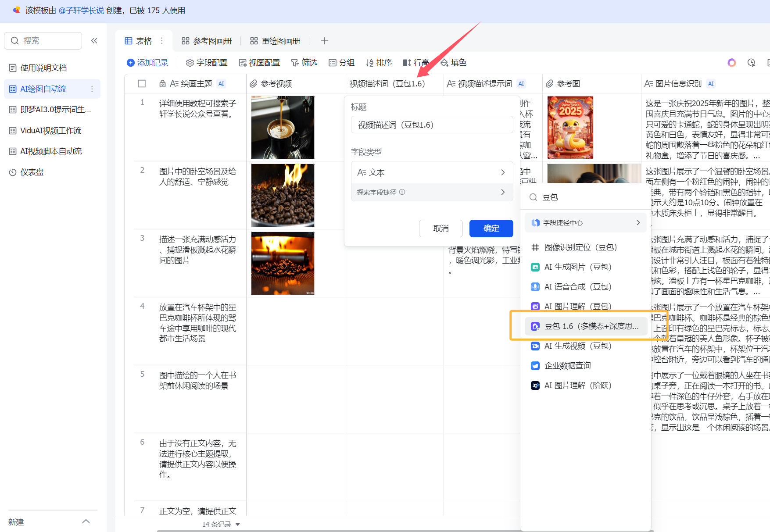Open ViduAI视频工作流 table

coord(51,131)
